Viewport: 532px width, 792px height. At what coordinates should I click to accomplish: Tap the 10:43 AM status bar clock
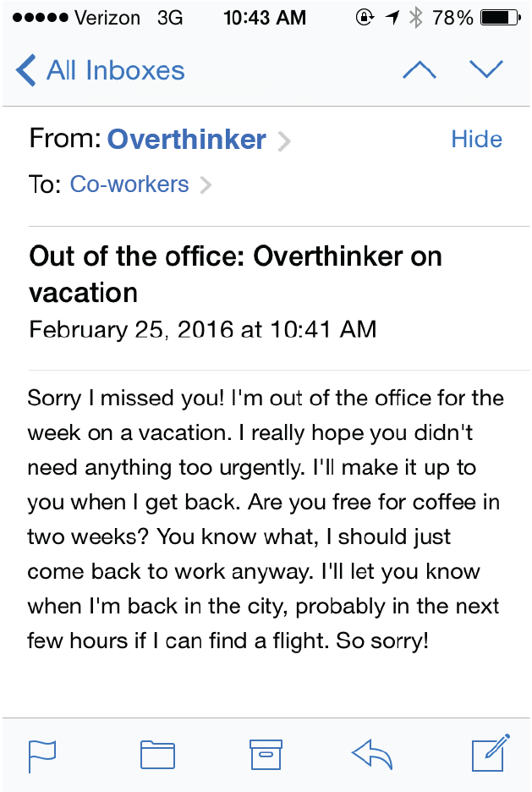pyautogui.click(x=265, y=18)
